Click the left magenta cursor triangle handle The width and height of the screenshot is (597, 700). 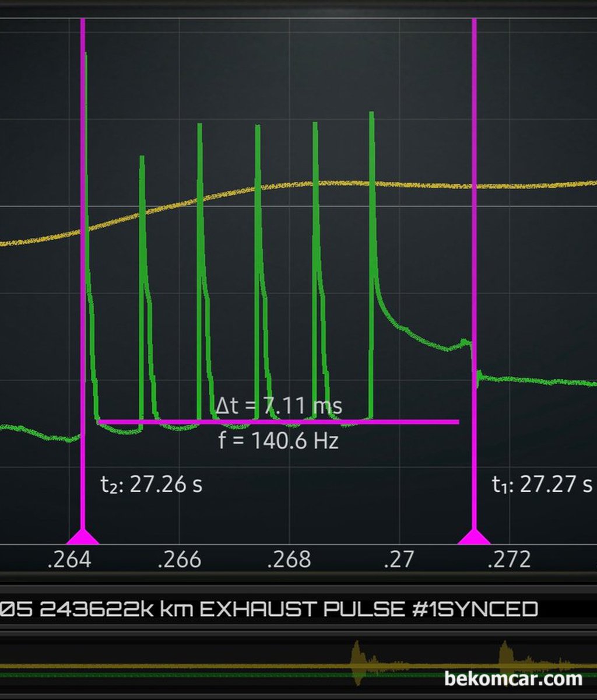[x=83, y=537]
